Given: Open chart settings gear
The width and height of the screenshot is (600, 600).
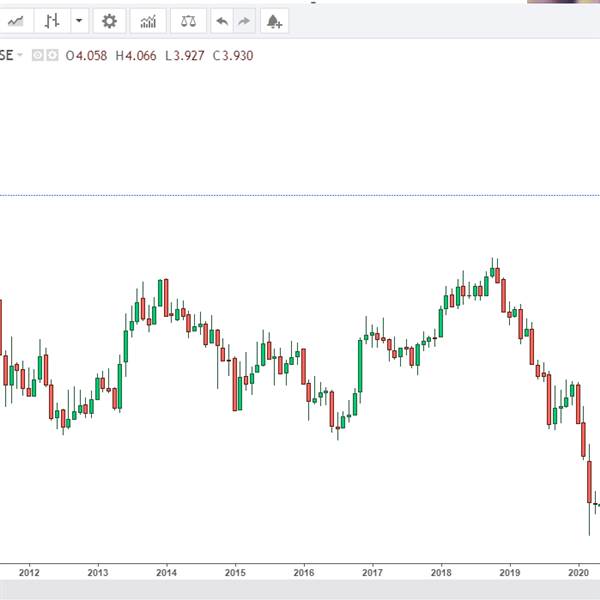Looking at the screenshot, I should (x=109, y=21).
